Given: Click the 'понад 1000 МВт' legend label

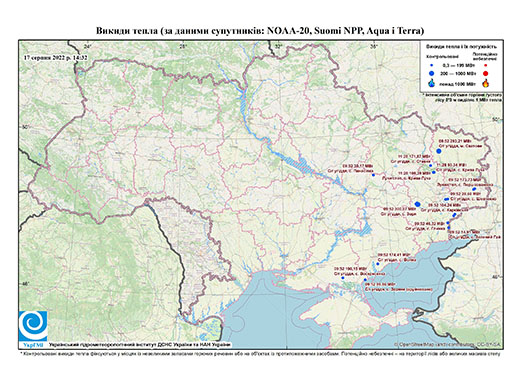Looking at the screenshot, I should pos(457,83).
